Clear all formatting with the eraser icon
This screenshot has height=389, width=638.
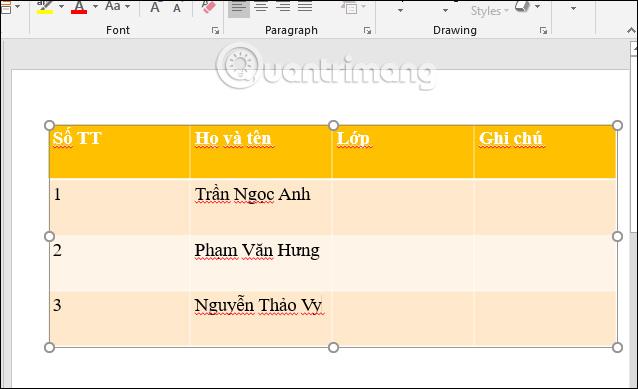point(208,7)
